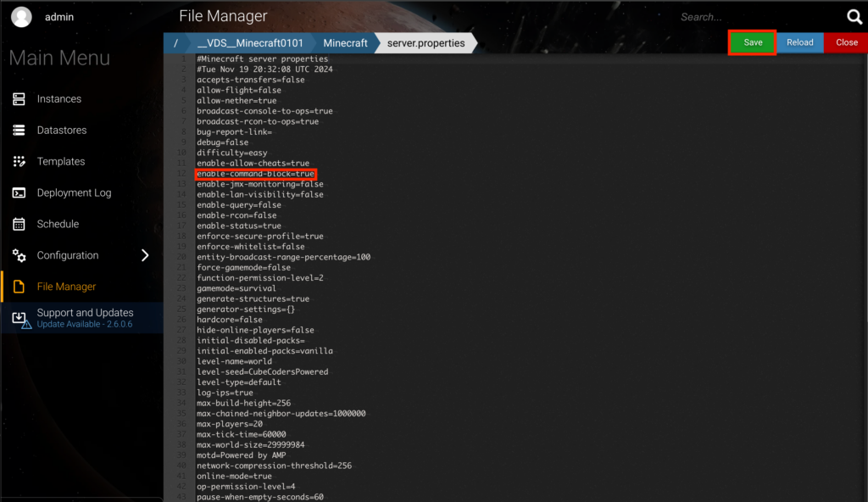
Task: Select the Datastores sidebar icon
Action: coord(19,130)
